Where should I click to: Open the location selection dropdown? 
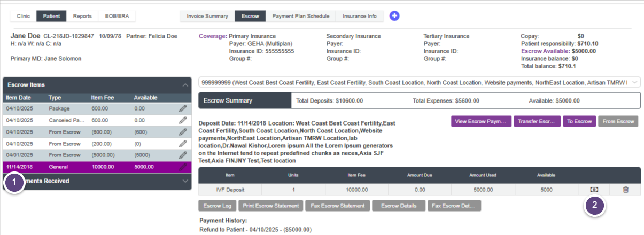click(634, 82)
